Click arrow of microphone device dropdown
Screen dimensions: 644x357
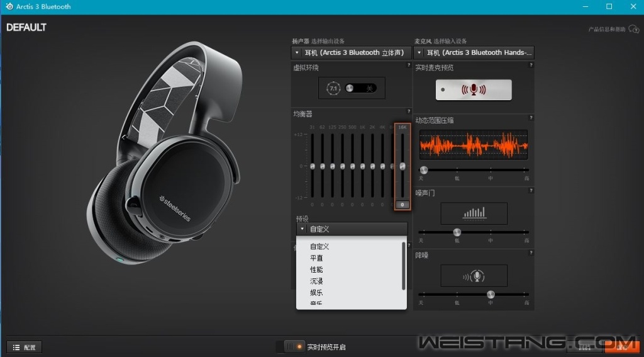[x=419, y=53]
